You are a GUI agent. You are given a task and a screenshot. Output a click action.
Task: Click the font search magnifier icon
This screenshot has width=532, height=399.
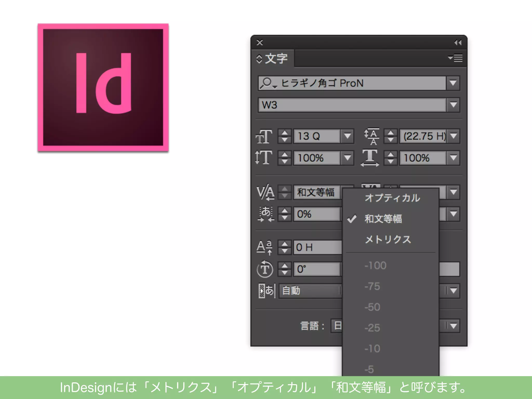pos(268,83)
